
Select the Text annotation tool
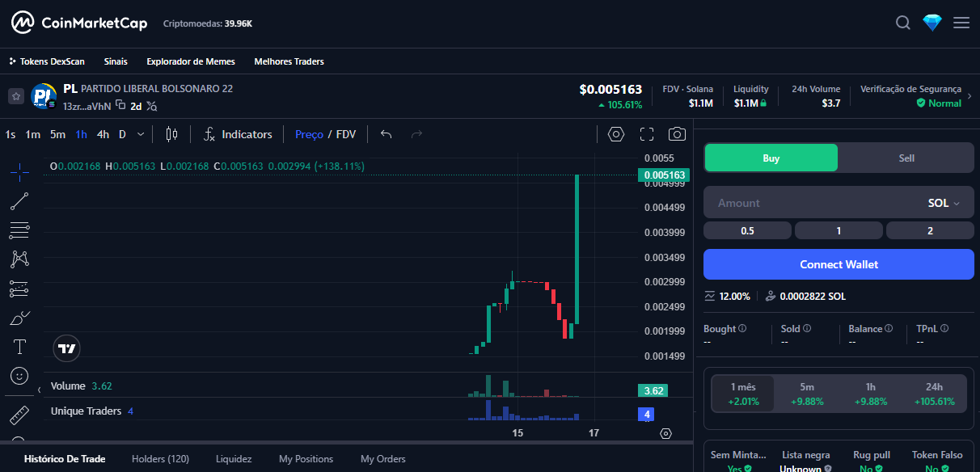[x=19, y=347]
